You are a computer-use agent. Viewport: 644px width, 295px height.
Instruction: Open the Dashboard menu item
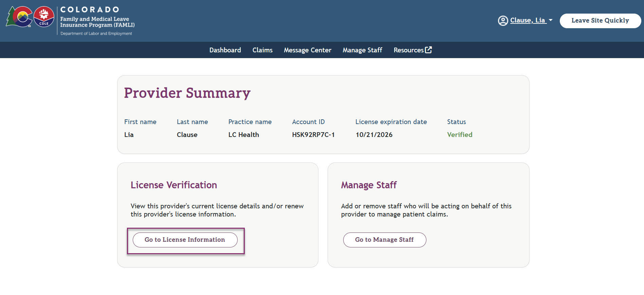tap(225, 50)
